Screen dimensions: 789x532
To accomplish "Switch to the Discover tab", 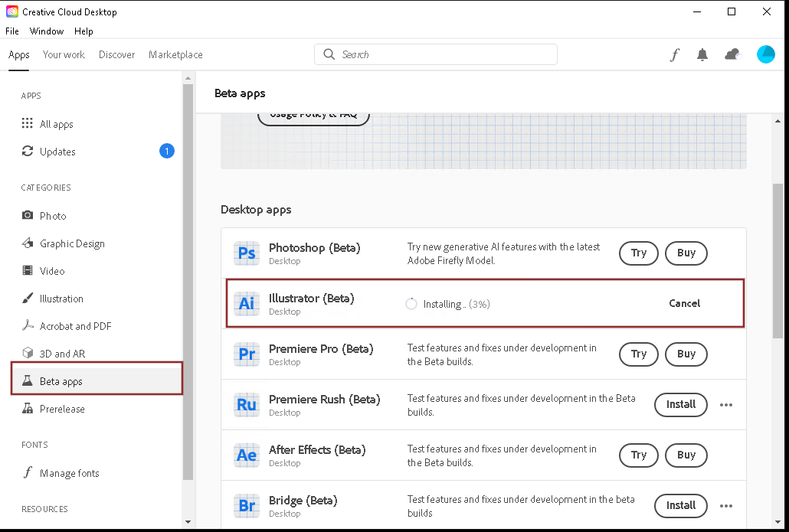I will (116, 54).
